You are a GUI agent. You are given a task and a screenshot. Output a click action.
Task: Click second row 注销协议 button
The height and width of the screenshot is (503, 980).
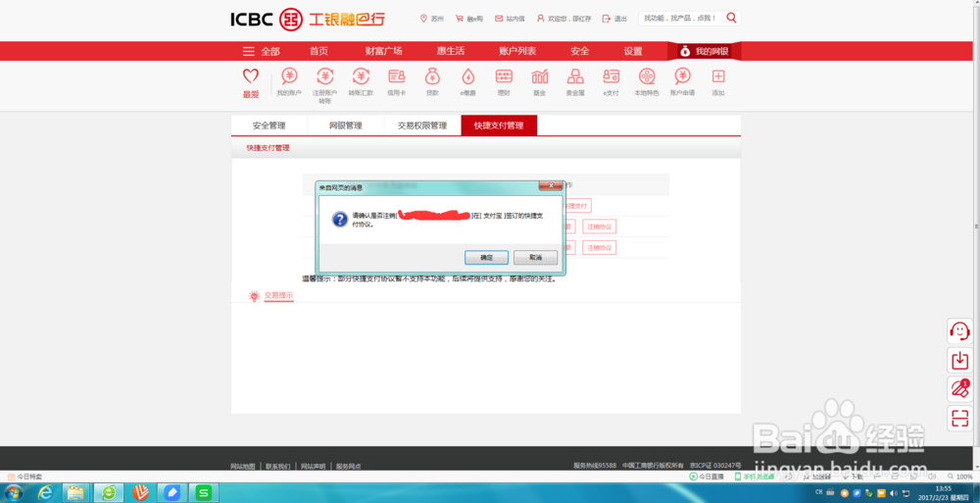(x=600, y=226)
